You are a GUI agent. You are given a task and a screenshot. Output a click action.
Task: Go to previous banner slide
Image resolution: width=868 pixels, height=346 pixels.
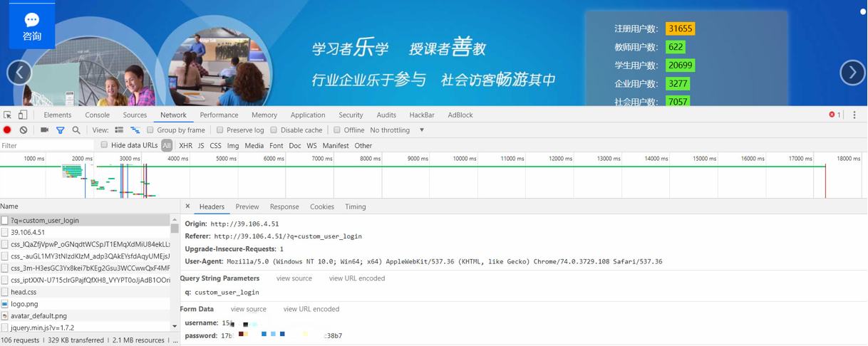pyautogui.click(x=19, y=73)
